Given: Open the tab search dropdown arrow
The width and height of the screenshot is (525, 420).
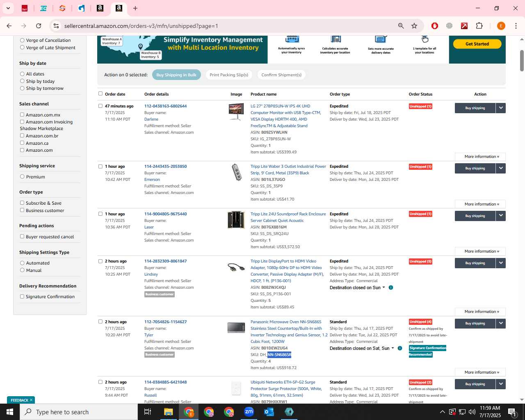Looking at the screenshot, I should (x=8, y=8).
